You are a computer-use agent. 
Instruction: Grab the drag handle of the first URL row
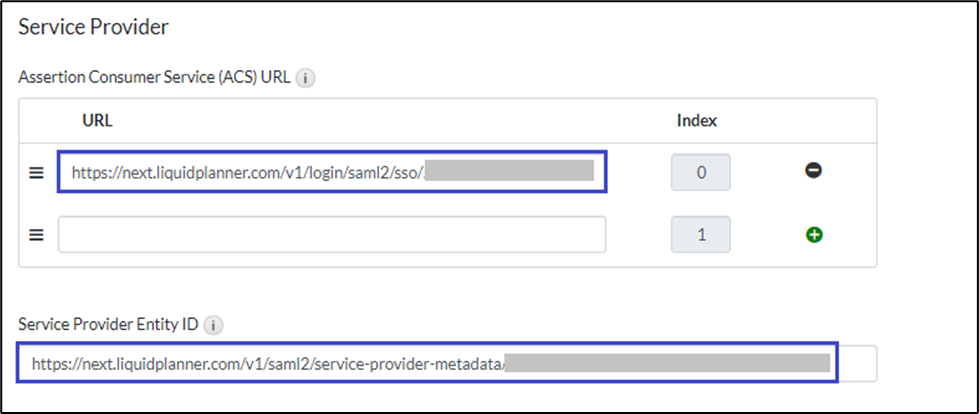tap(36, 172)
